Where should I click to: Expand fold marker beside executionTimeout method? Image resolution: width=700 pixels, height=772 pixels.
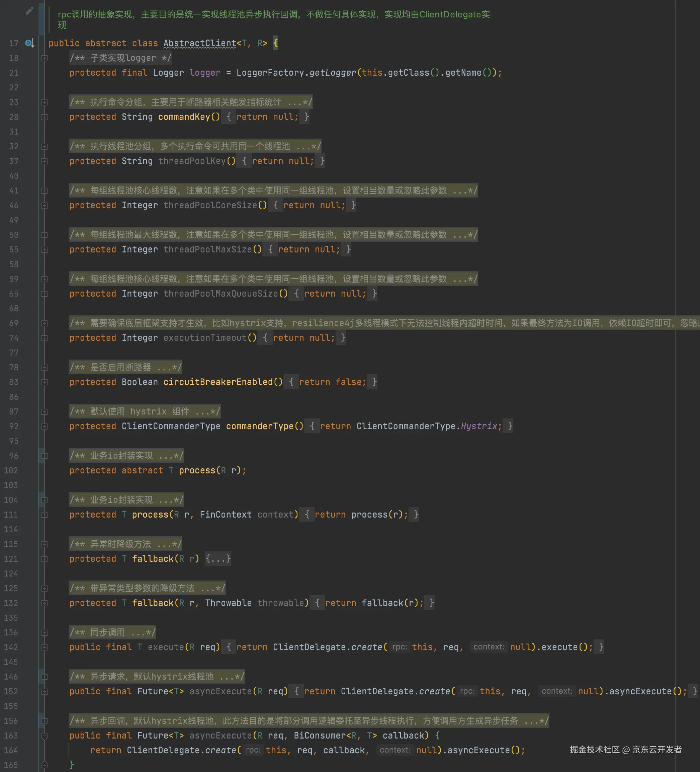[x=45, y=338]
